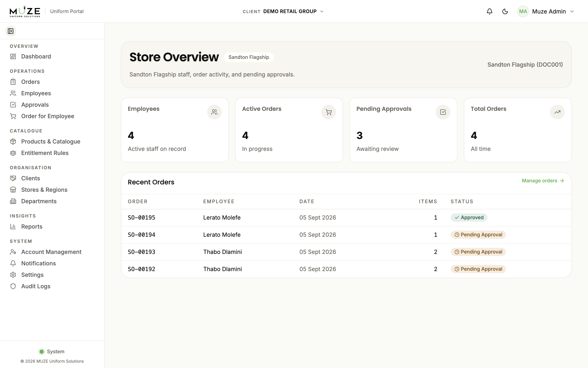Click the Reports bar chart icon
This screenshot has height=368, width=588.
pyautogui.click(x=13, y=226)
